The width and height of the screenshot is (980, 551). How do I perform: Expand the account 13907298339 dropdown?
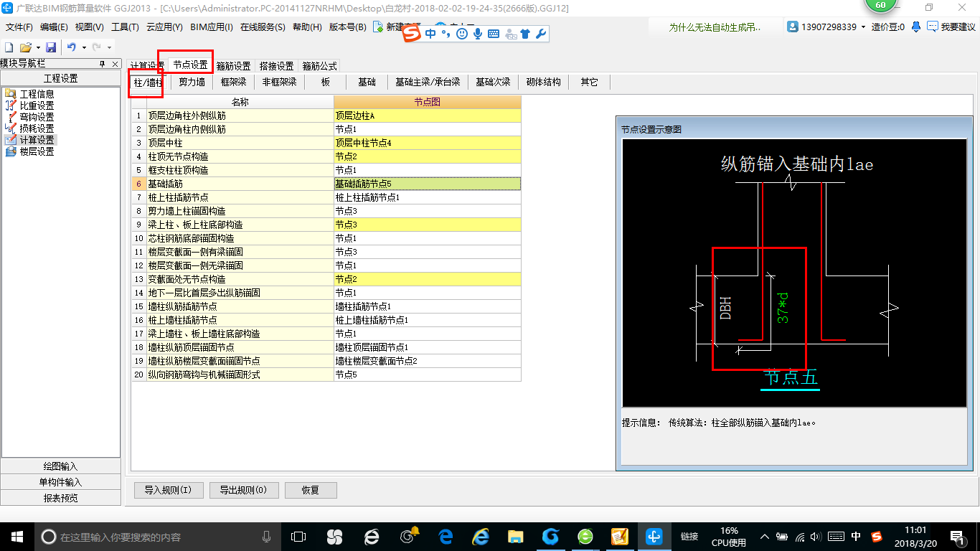[x=863, y=27]
